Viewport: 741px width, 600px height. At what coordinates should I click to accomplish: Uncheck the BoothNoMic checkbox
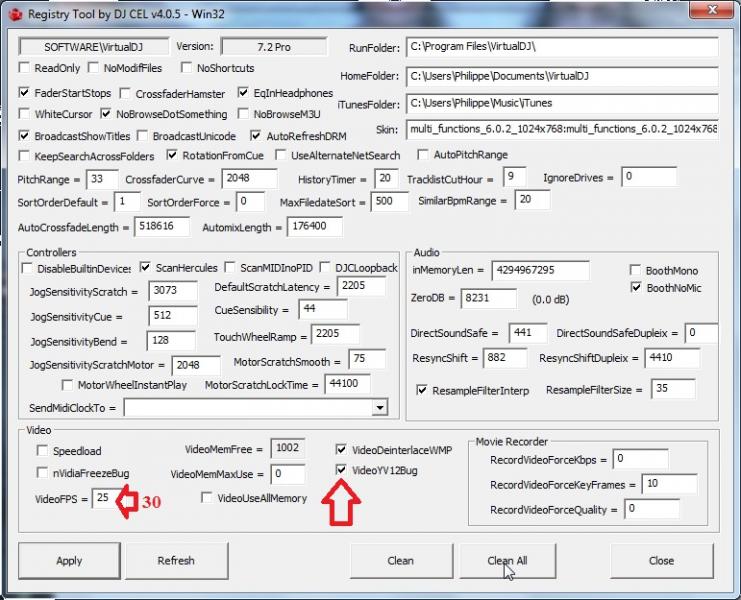tap(636, 287)
